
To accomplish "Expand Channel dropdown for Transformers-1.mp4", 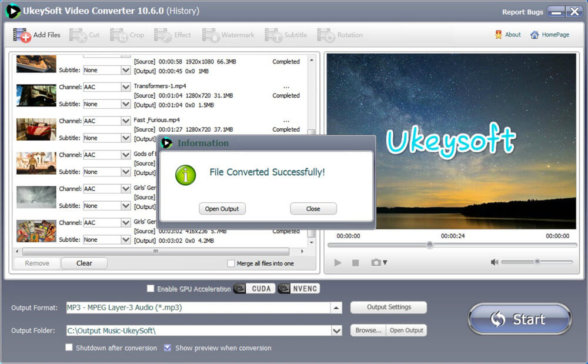I will pyautogui.click(x=126, y=87).
